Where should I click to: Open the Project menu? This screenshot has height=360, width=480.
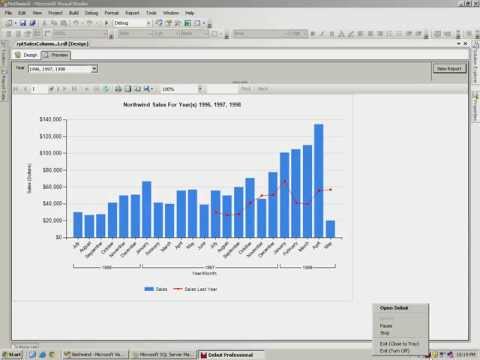(55, 13)
